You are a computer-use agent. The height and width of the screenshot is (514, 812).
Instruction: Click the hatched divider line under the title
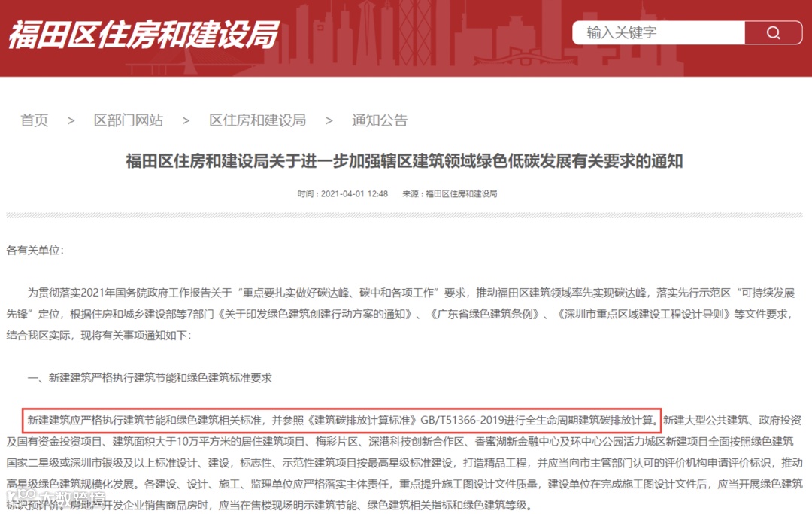[404, 215]
